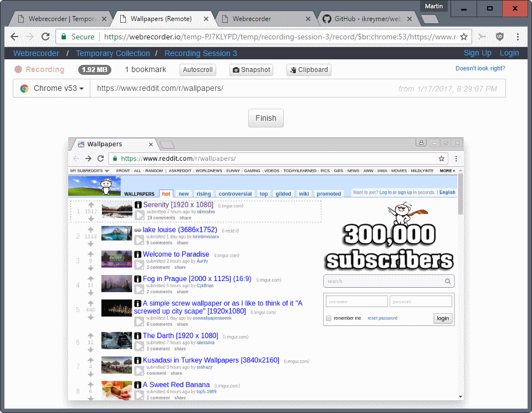The image size is (532, 413).
Task: Expand preview for lake louise post
Action: 139,240
